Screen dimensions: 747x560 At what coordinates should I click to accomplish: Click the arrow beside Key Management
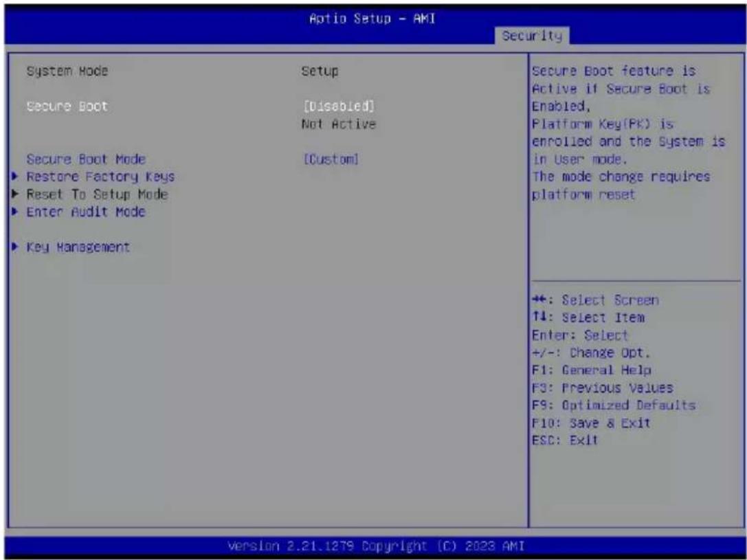[x=16, y=247]
